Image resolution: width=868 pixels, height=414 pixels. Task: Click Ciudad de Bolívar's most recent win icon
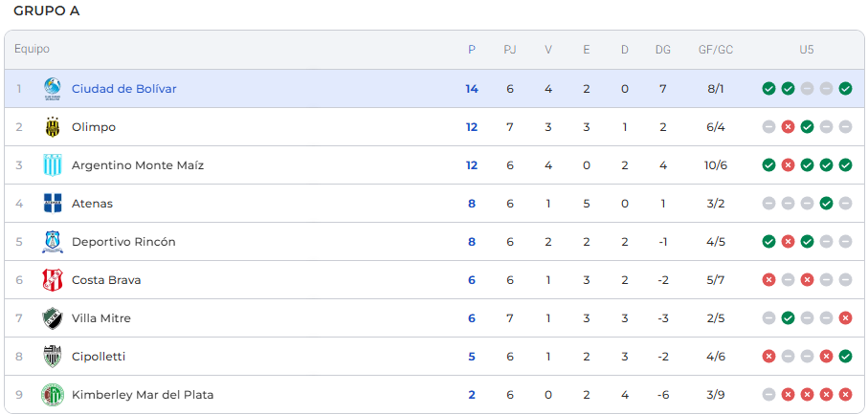pos(845,89)
